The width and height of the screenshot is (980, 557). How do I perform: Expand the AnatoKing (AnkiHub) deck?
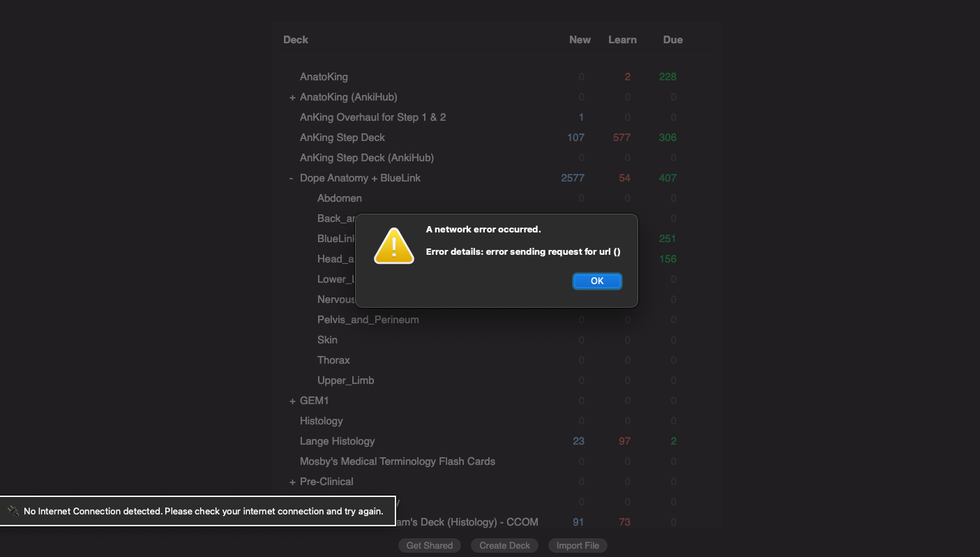pos(292,98)
